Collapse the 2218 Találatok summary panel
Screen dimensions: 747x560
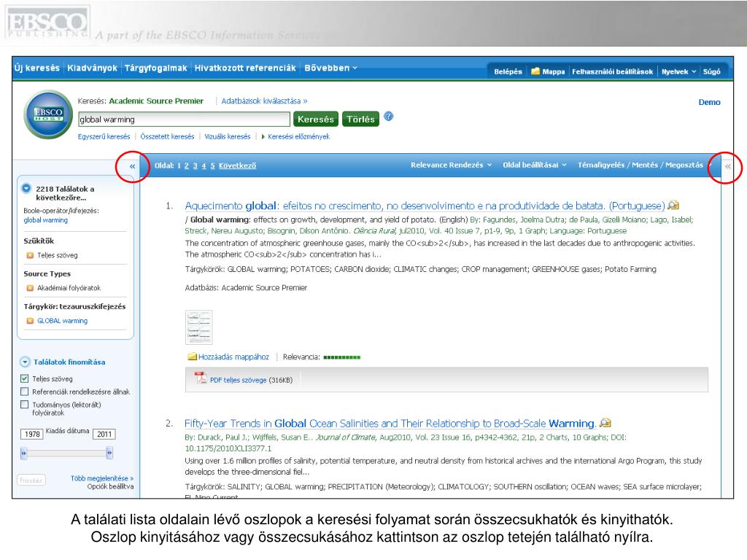[x=26, y=189]
